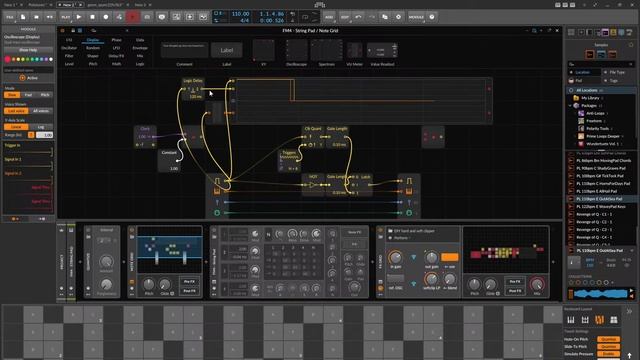This screenshot has width=640, height=360.
Task: Pick the Oscilloscope module thumbnail
Action: tap(297, 50)
